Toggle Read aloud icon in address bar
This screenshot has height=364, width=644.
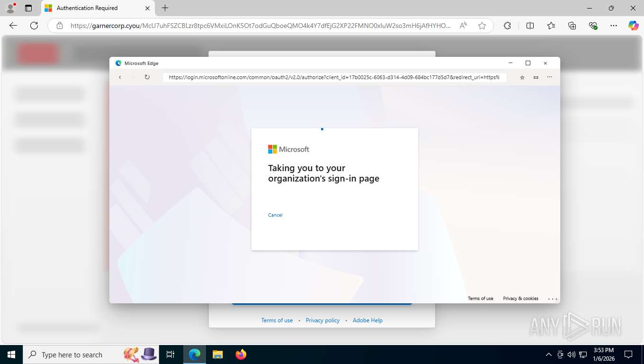(464, 26)
